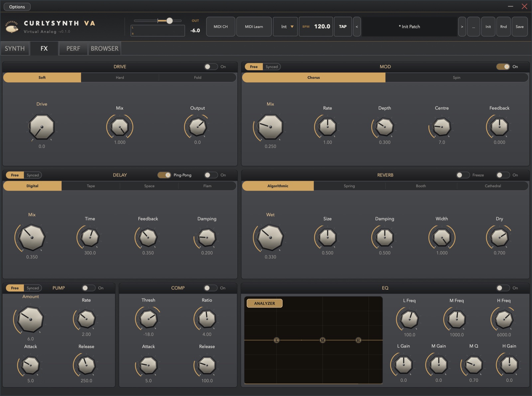Viewport: 532px width, 396px height.
Task: Open the Int clock source dropdown
Action: 285,27
